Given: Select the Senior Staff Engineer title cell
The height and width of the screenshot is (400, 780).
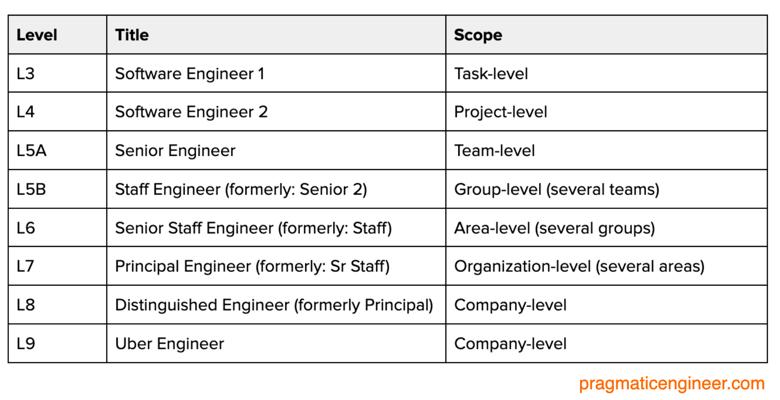Looking at the screenshot, I should pyautogui.click(x=253, y=228).
